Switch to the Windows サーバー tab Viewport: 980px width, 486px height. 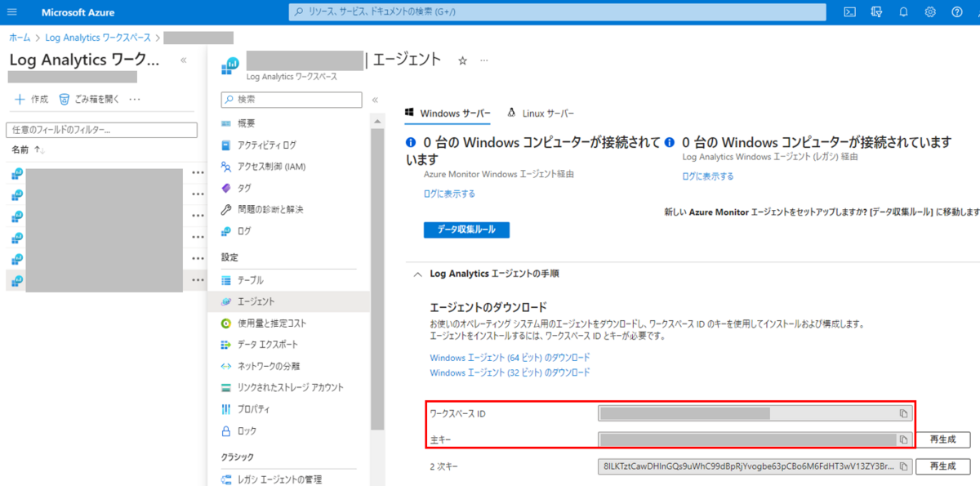pyautogui.click(x=448, y=114)
